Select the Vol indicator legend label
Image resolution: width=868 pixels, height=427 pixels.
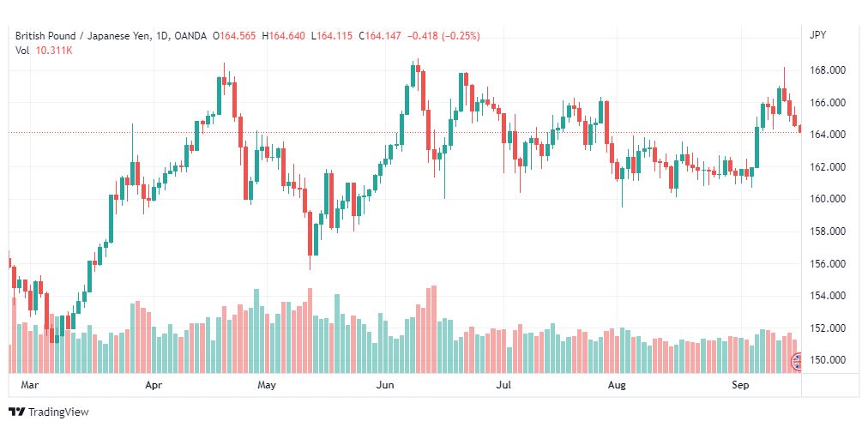(22, 51)
